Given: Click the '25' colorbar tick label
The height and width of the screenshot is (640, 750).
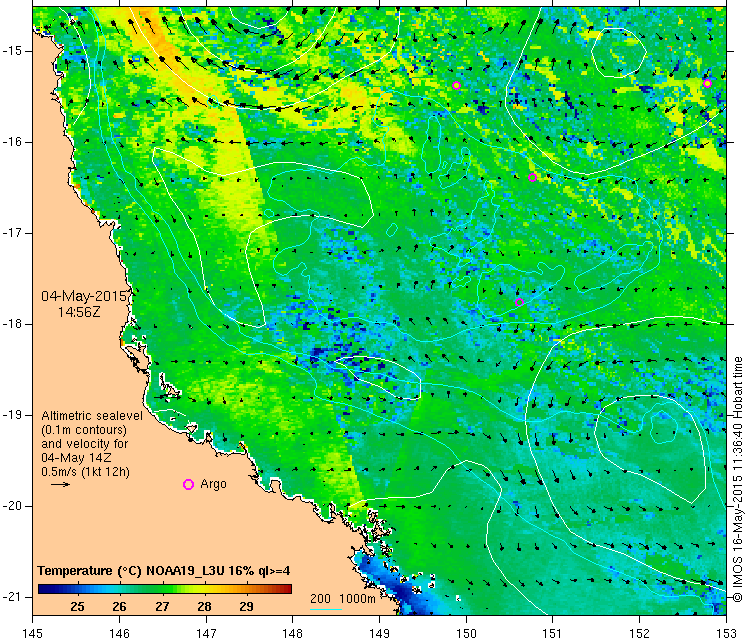Looking at the screenshot, I should (77, 607).
